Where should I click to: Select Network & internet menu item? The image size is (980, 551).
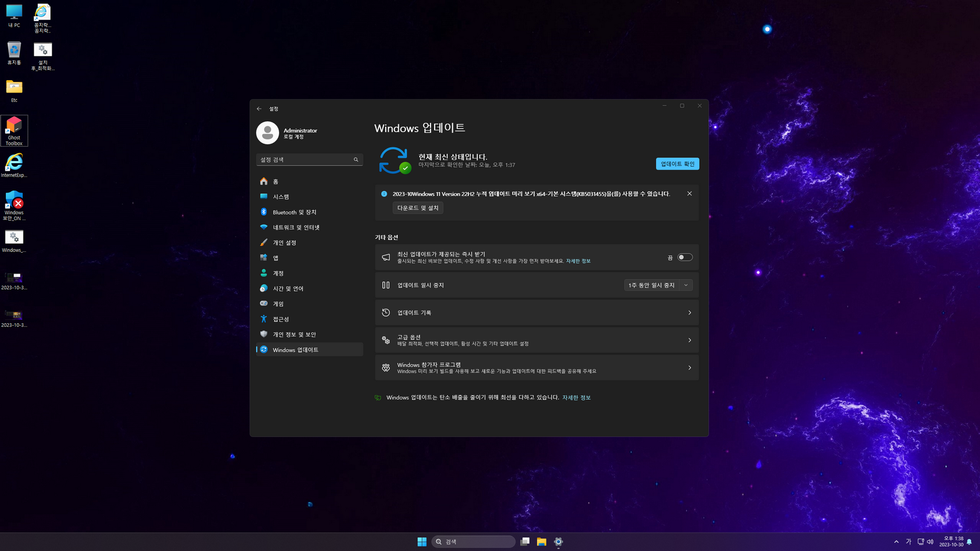click(x=309, y=227)
